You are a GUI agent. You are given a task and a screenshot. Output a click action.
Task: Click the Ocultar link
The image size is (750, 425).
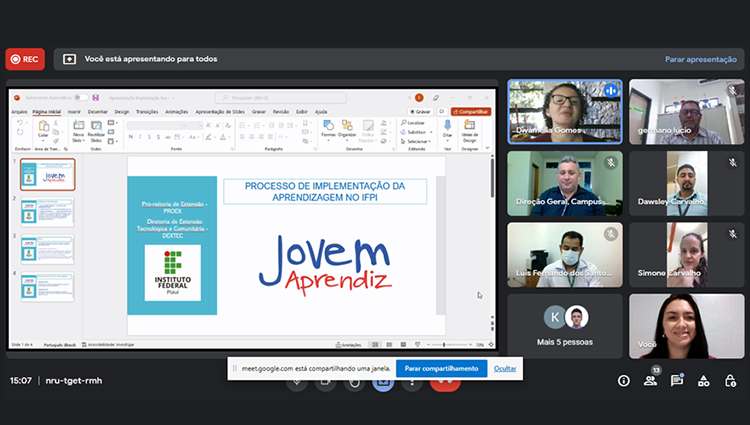(x=505, y=369)
